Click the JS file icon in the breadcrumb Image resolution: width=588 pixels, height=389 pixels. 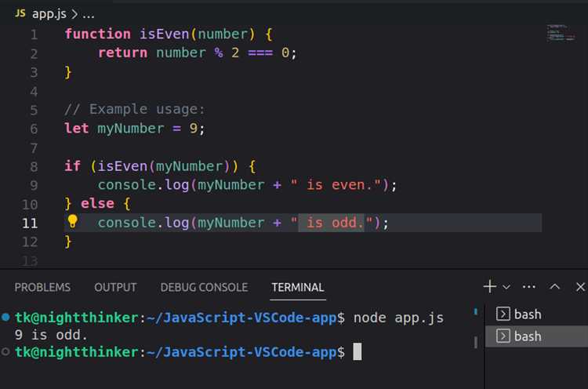click(x=20, y=14)
